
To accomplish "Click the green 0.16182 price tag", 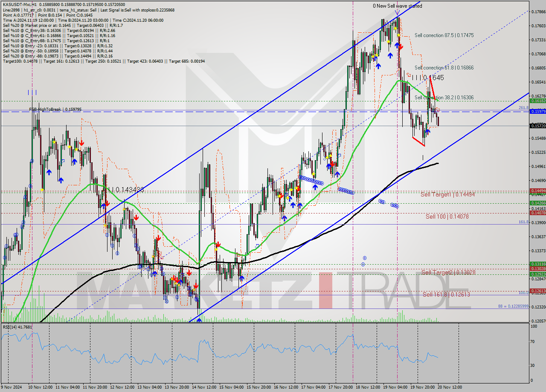I will (x=537, y=101).
